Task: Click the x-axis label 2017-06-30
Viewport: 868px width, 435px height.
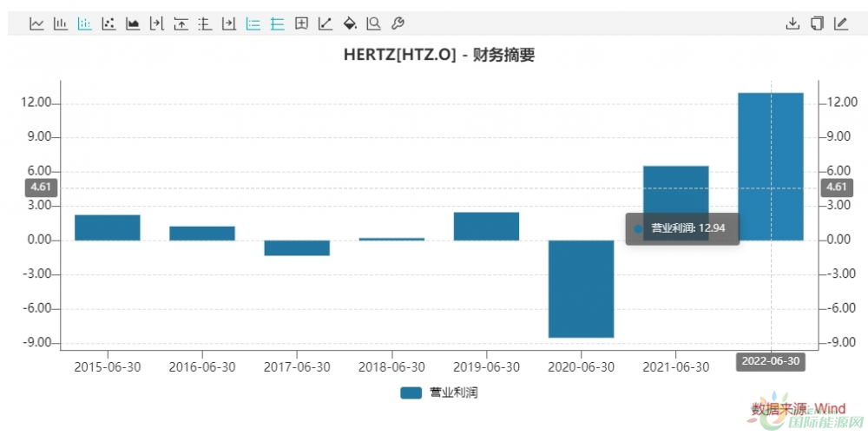Action: [297, 367]
